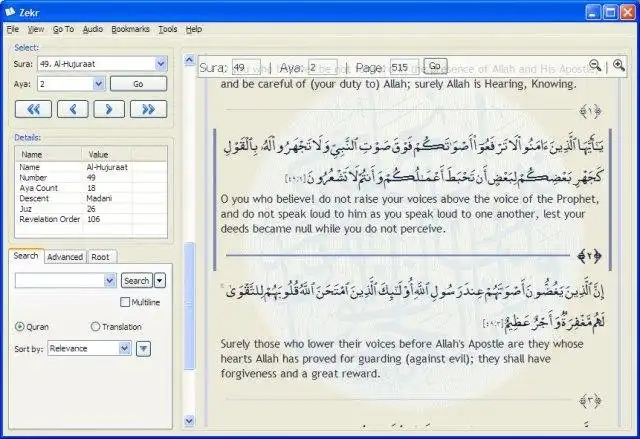Switch to the Search tab
640x439 pixels.
coord(26,256)
